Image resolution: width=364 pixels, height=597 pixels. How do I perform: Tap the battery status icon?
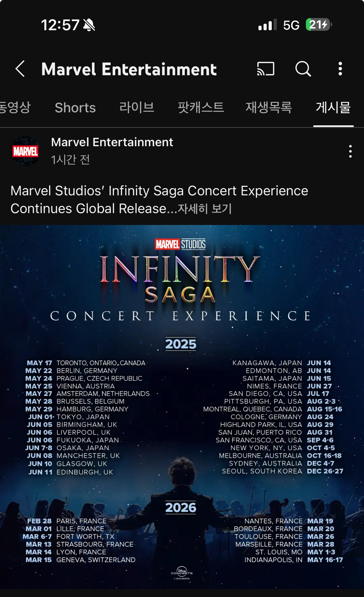point(319,25)
